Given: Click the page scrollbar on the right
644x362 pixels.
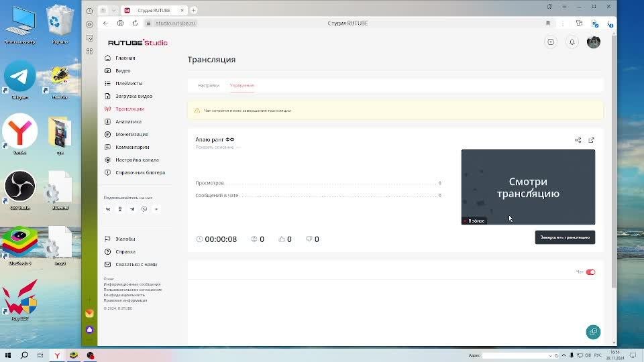Looking at the screenshot, I should point(614,162).
